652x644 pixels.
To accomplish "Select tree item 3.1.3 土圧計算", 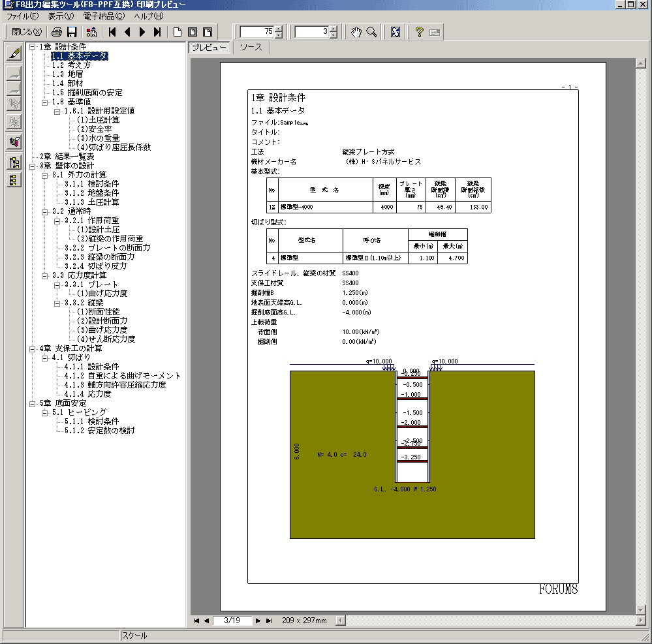I will (91, 202).
